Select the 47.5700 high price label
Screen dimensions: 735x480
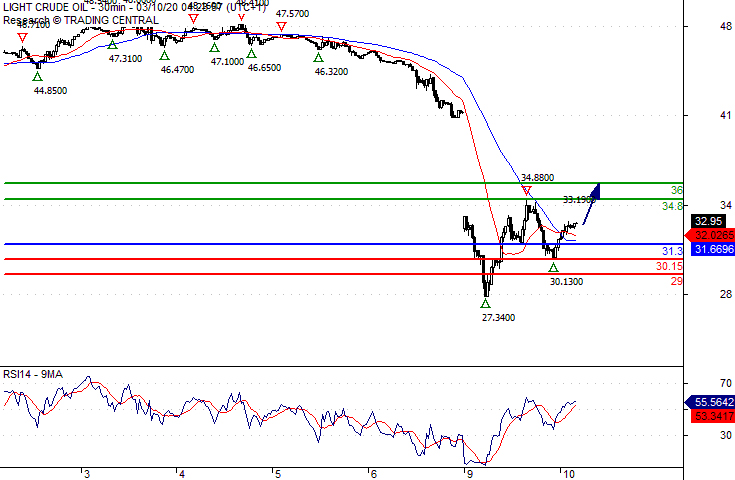[292, 14]
